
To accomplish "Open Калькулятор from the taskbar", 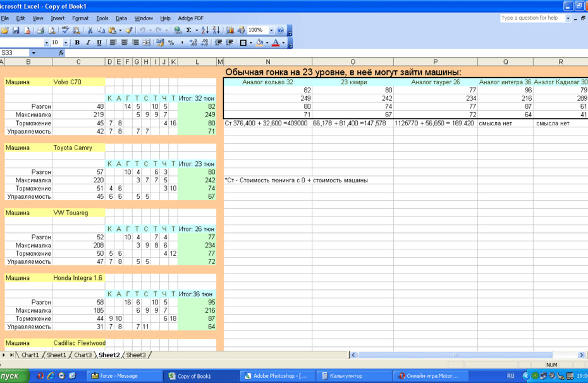I will tap(354, 376).
